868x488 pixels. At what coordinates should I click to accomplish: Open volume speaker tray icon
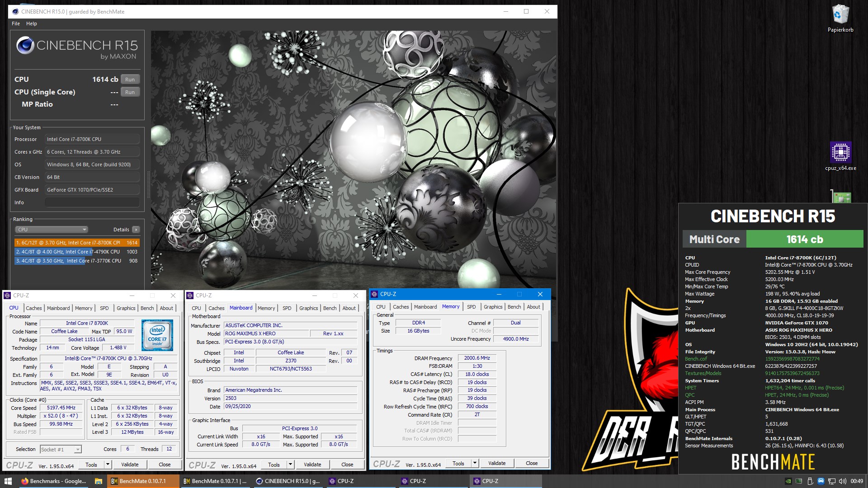coord(843,481)
